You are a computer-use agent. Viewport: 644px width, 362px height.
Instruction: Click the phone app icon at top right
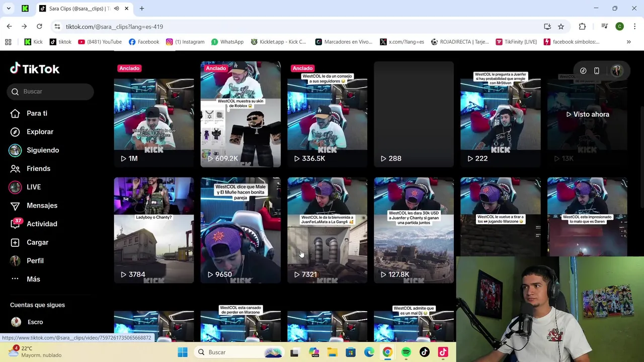(x=597, y=71)
